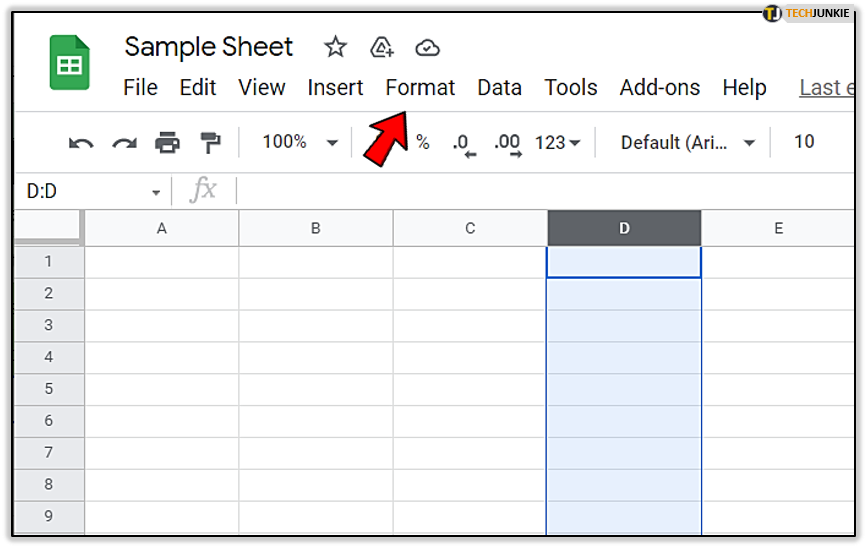Open the Default (Ari... font dropdown

(687, 143)
